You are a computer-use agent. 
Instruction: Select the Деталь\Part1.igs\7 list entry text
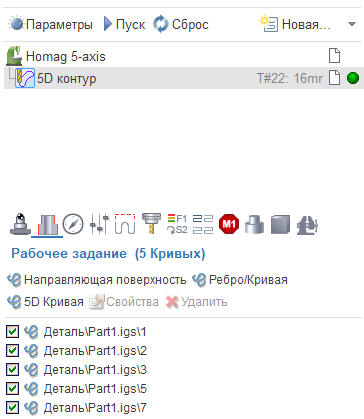[x=95, y=408]
